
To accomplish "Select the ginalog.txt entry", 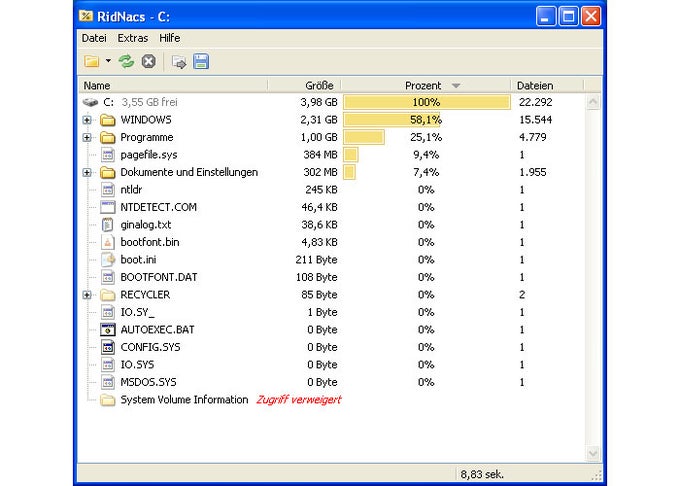I will (146, 225).
